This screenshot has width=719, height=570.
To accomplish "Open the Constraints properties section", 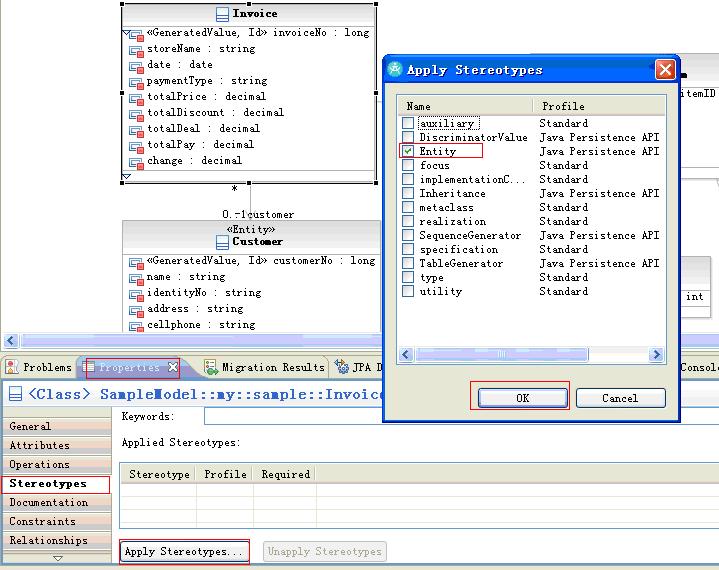I will click(56, 521).
